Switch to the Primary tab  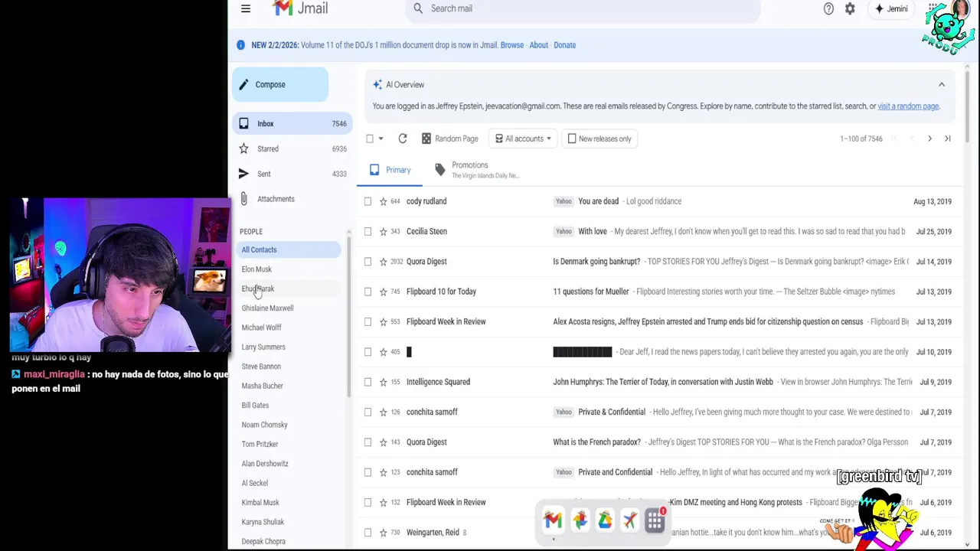click(390, 170)
